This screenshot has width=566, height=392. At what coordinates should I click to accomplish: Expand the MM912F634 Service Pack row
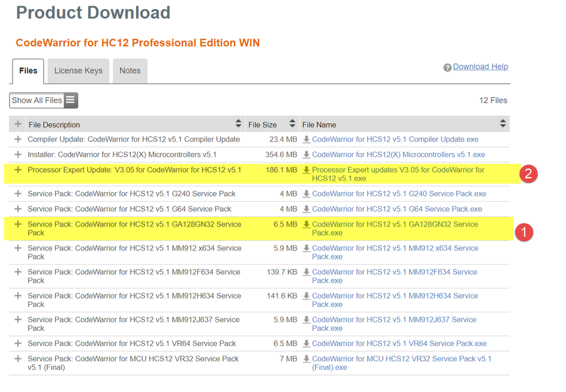coord(18,272)
